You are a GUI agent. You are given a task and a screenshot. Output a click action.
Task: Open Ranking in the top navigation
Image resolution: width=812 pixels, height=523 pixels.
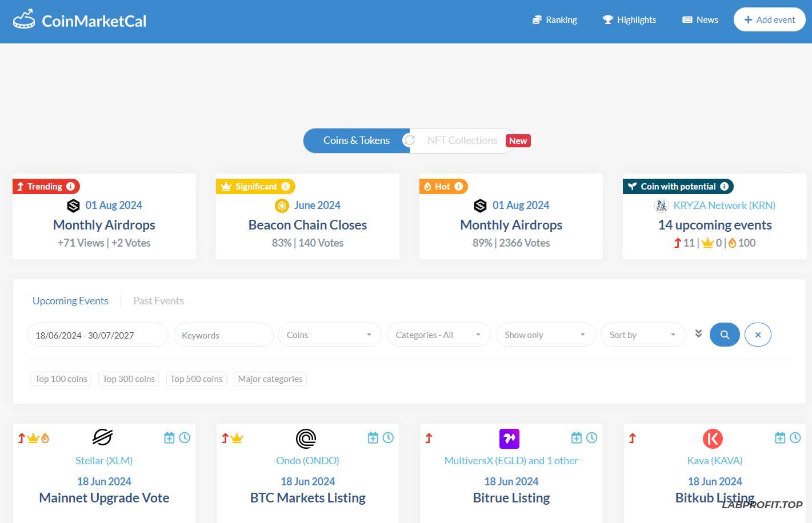(x=555, y=20)
